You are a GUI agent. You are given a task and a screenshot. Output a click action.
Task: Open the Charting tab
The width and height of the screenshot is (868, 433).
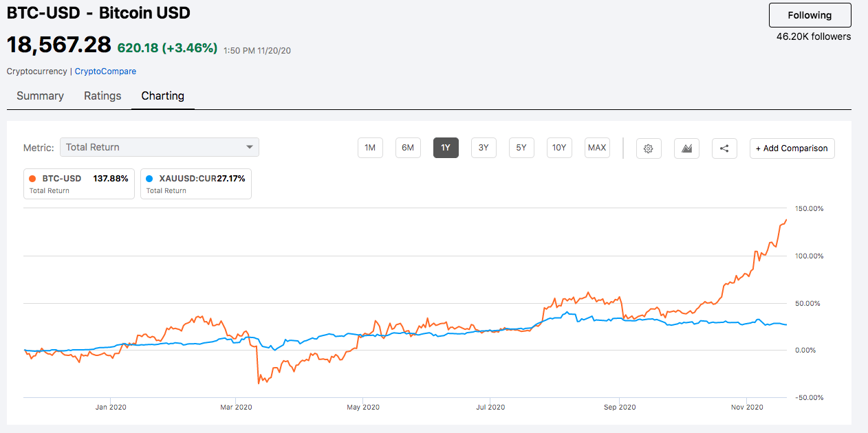click(163, 96)
